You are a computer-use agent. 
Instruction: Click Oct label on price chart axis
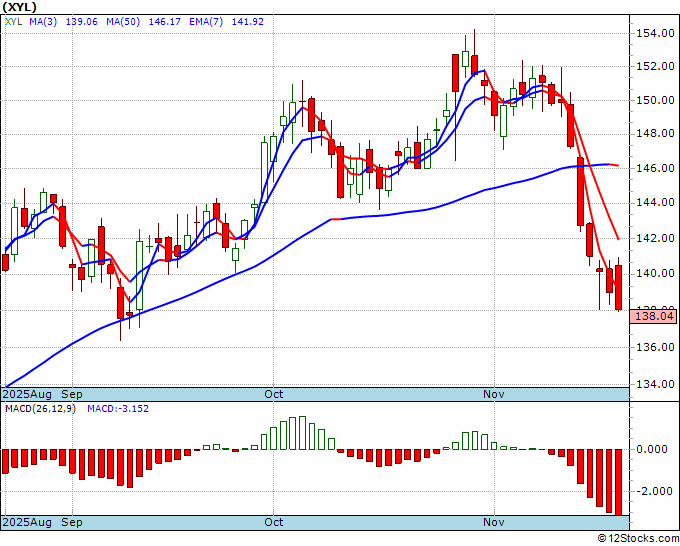point(273,394)
